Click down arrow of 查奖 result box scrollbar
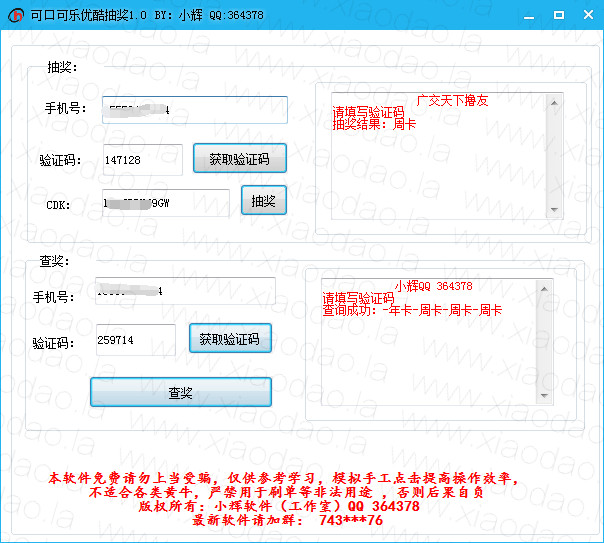Viewport: 604px width, 543px height. tap(544, 396)
